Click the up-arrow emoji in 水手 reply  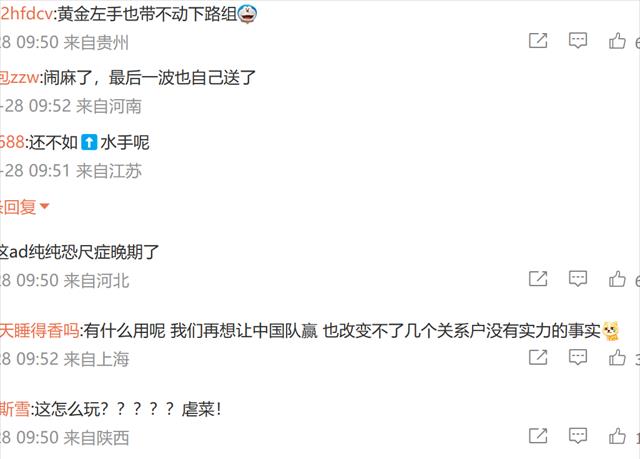pyautogui.click(x=89, y=142)
